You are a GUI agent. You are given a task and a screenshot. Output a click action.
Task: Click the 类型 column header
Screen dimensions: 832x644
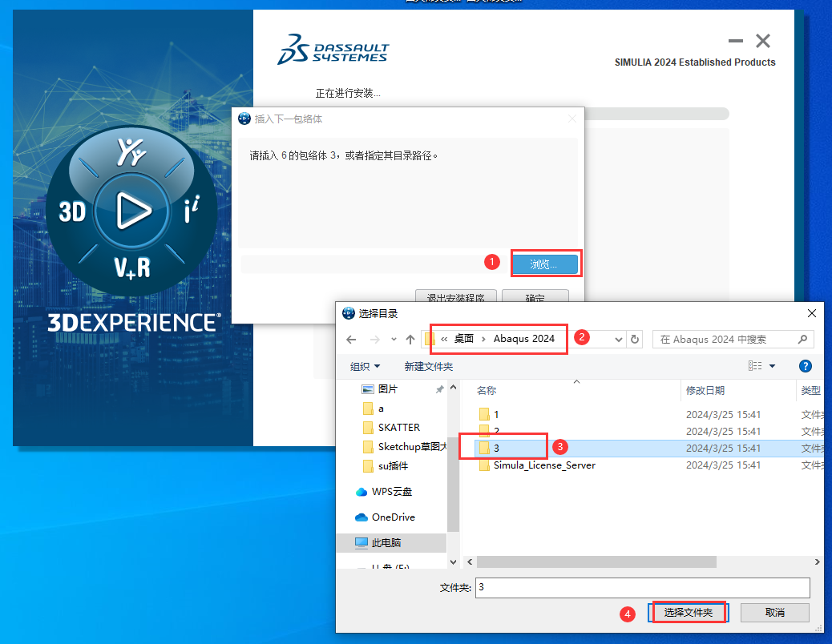click(x=811, y=391)
